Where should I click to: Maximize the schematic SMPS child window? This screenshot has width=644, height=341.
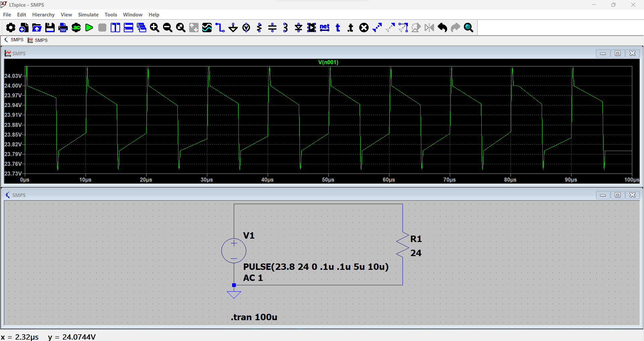coord(618,195)
